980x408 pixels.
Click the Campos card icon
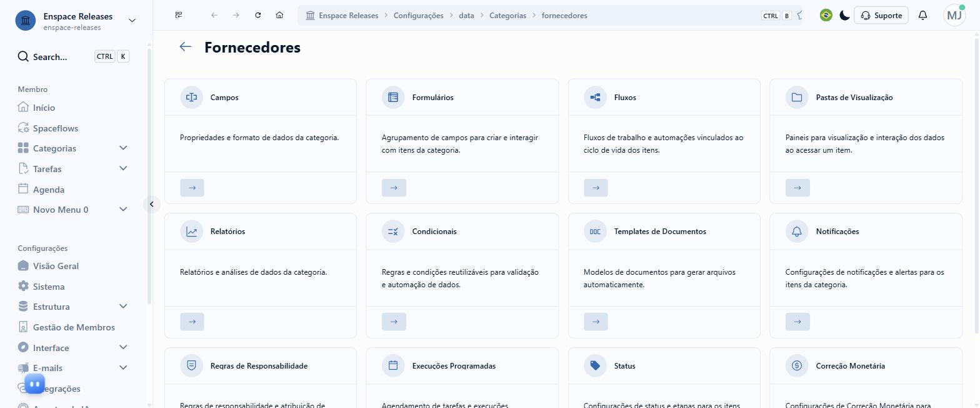[192, 97]
